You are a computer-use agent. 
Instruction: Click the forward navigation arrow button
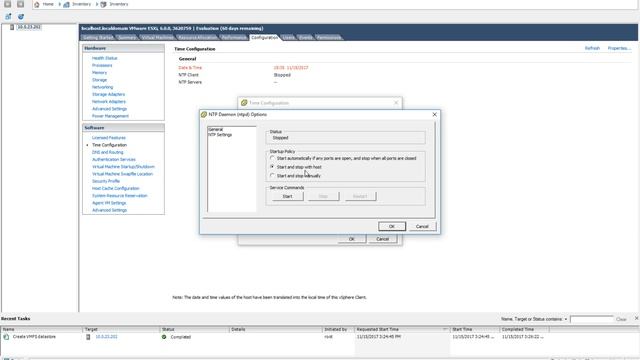(20, 4)
